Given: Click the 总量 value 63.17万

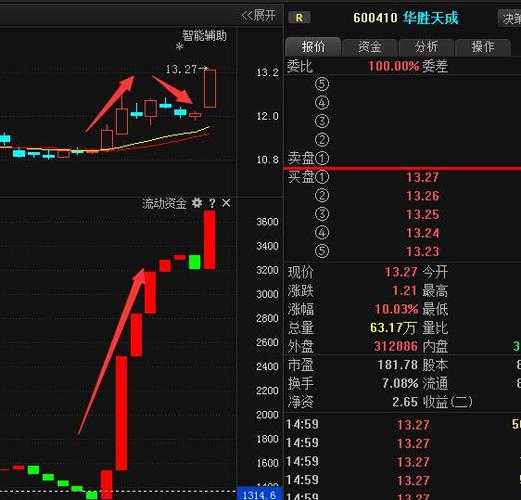Looking at the screenshot, I should point(393,328).
